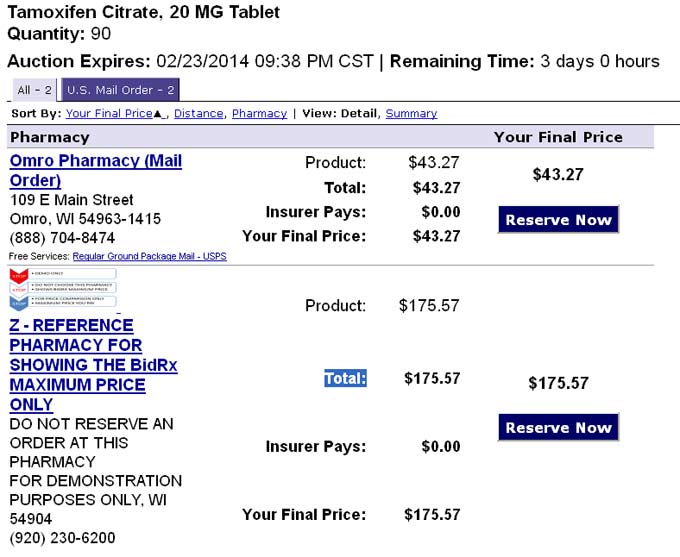Click the Detail view label
Screen dimensions: 680x557
point(359,113)
